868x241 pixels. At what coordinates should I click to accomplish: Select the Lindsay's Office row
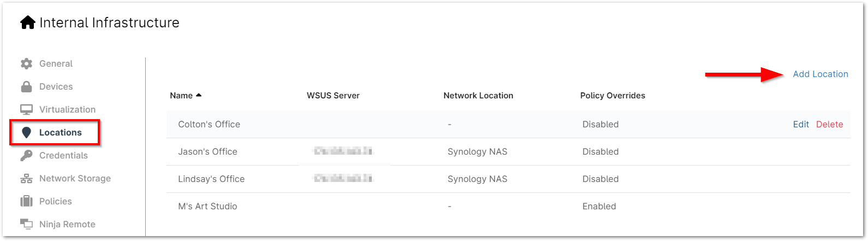click(x=211, y=179)
